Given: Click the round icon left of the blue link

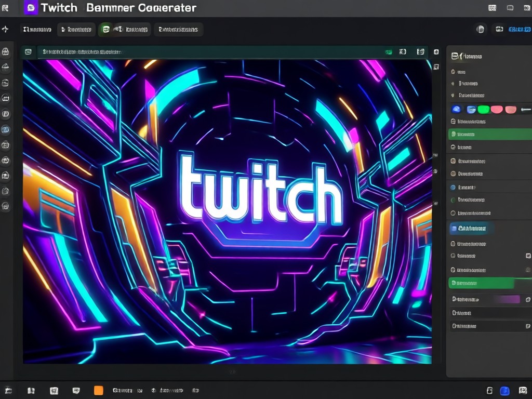Looking at the screenshot, I should (x=480, y=29).
